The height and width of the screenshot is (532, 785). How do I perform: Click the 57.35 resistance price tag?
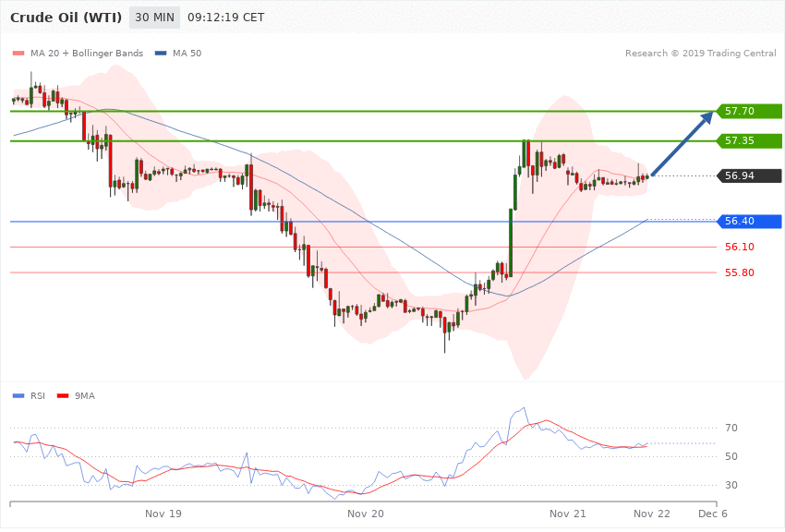point(750,140)
